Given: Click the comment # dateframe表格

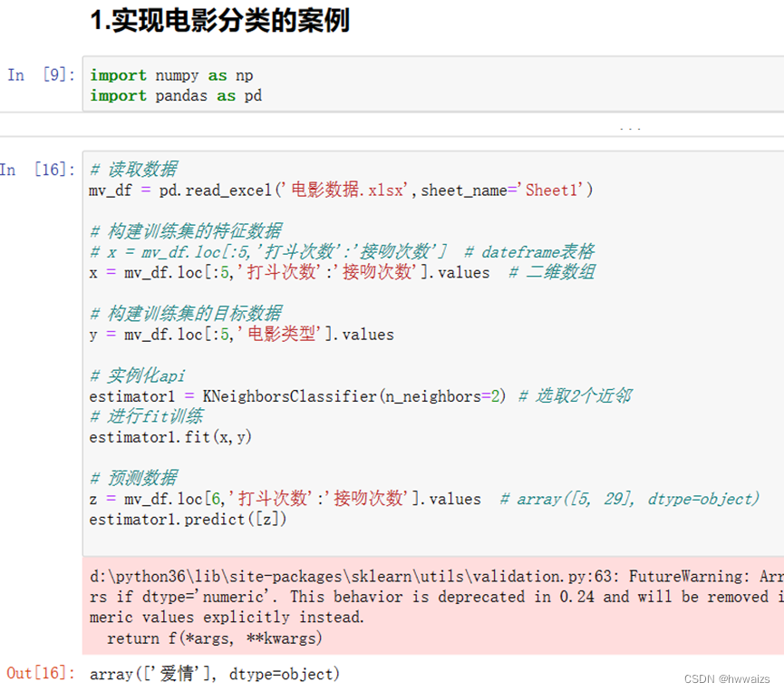Looking at the screenshot, I should point(529,251).
